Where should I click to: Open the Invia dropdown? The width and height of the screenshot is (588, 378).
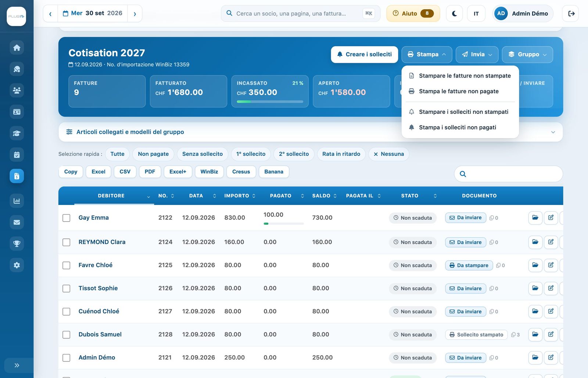[477, 54]
